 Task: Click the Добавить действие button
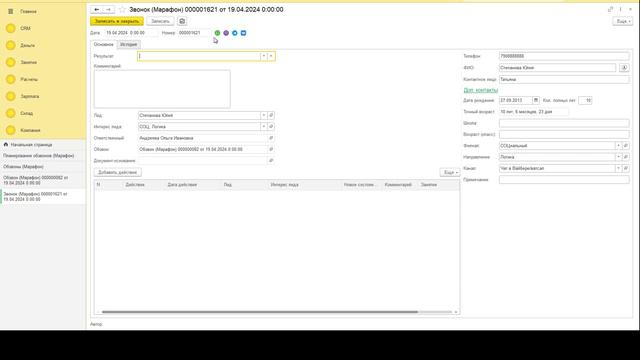tap(118, 173)
